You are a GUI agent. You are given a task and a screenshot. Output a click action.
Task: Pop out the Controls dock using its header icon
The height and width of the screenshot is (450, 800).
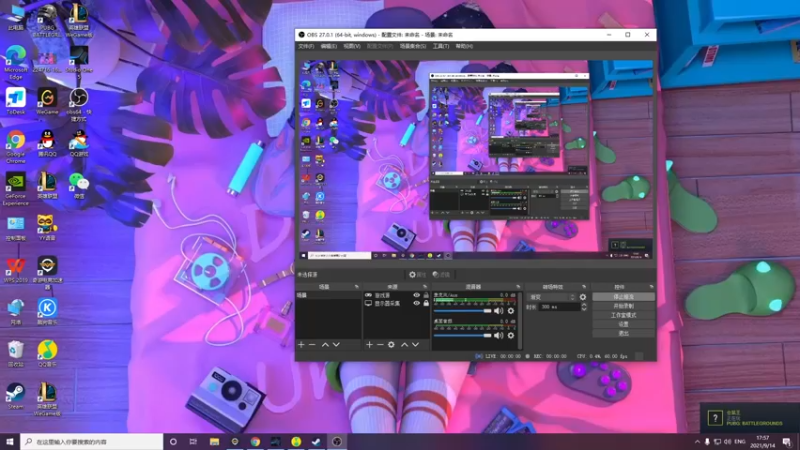(651, 287)
